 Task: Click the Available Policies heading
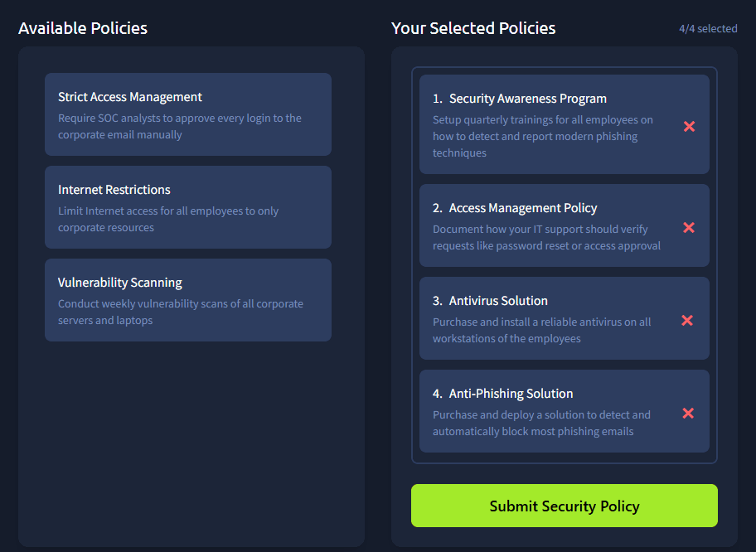[83, 28]
